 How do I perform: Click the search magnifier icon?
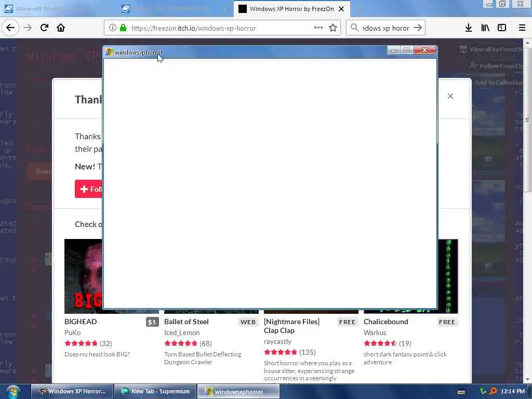coord(354,28)
